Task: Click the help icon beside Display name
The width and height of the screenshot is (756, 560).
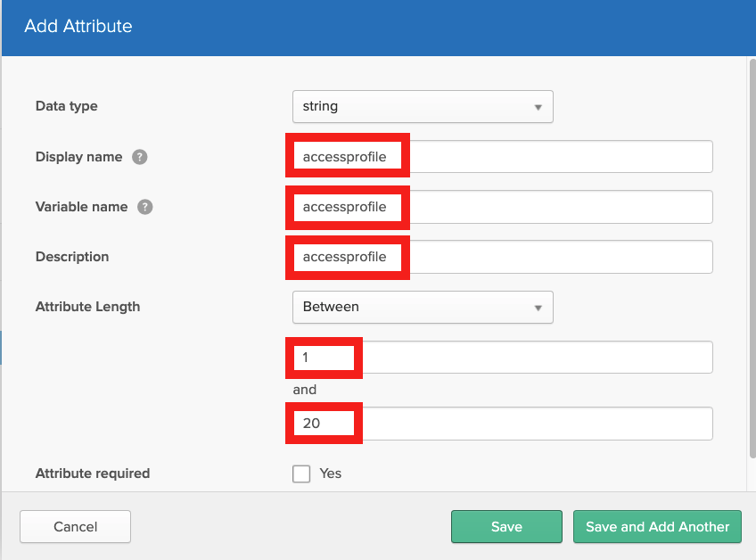Action: (140, 157)
